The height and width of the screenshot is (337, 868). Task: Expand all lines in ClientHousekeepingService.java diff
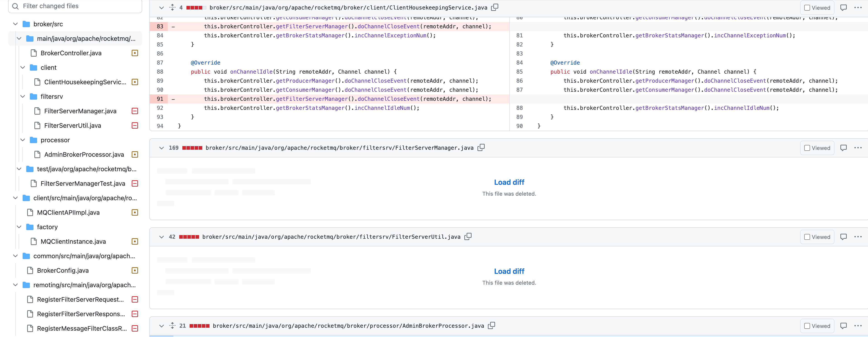[172, 7]
